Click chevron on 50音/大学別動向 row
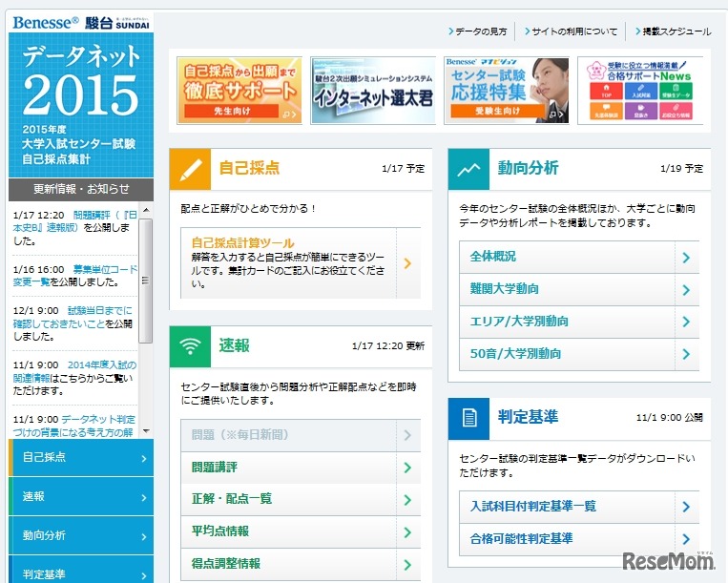The width and height of the screenshot is (728, 583). (686, 354)
